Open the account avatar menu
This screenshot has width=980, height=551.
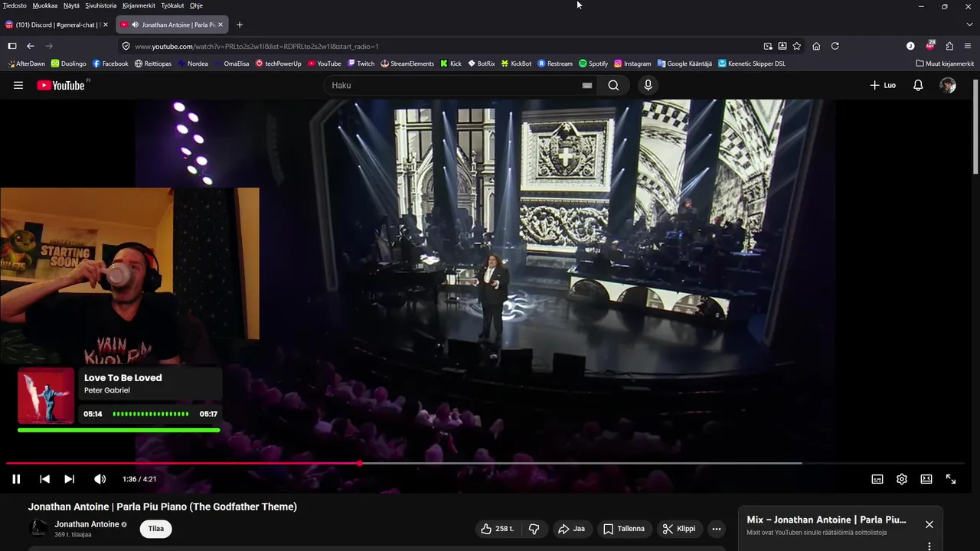coord(948,85)
